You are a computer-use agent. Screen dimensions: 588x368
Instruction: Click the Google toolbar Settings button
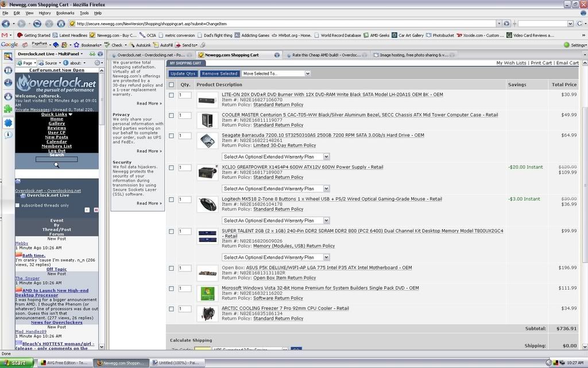click(x=575, y=45)
